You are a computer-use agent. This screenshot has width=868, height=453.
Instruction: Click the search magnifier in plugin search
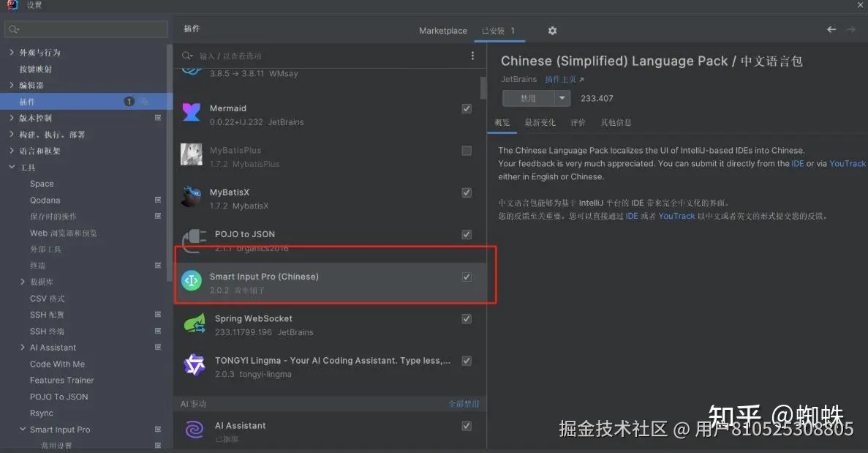pos(187,56)
